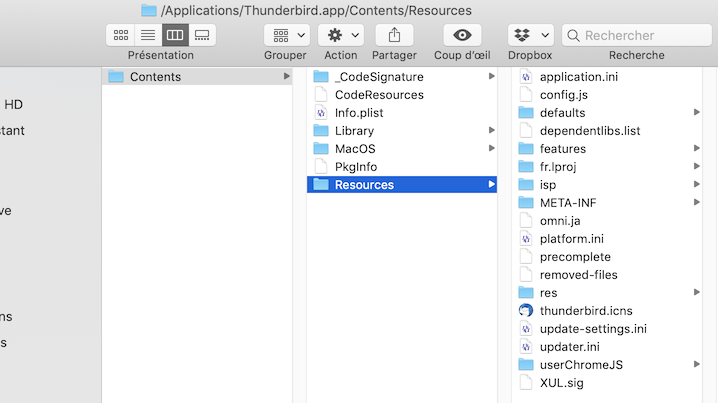Image resolution: width=718 pixels, height=403 pixels.
Task: Select the userChromeJS folder
Action: point(607,365)
